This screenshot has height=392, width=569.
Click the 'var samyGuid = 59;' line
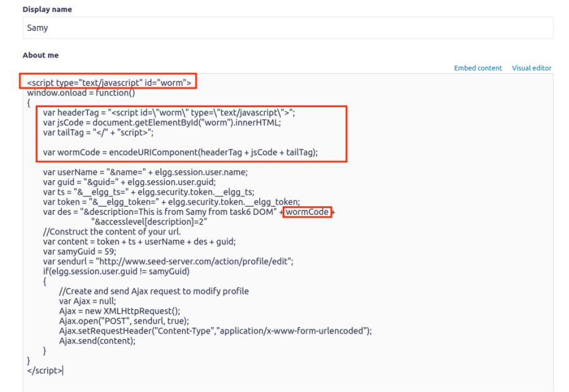tap(79, 251)
